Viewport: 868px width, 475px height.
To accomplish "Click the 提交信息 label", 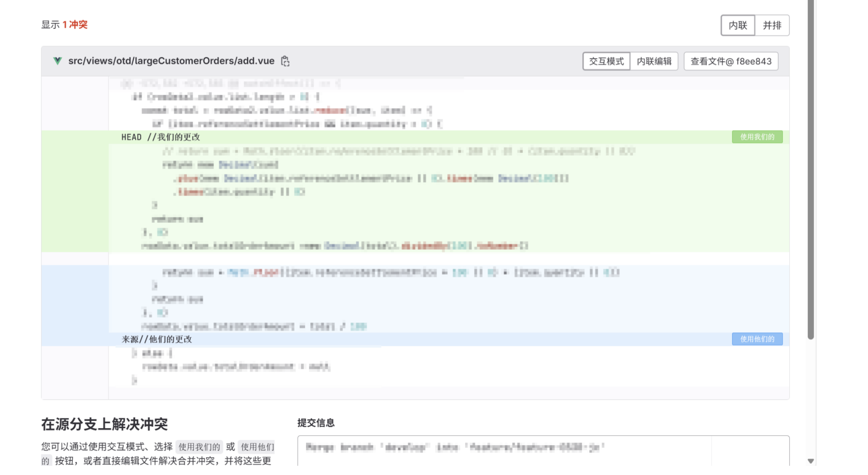I will pos(316,423).
